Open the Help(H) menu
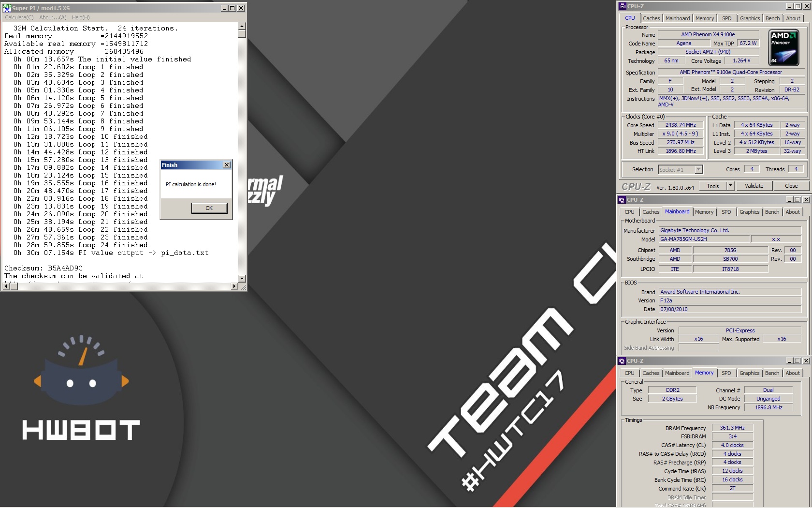Screen dimensions: 812x508 pos(81,17)
